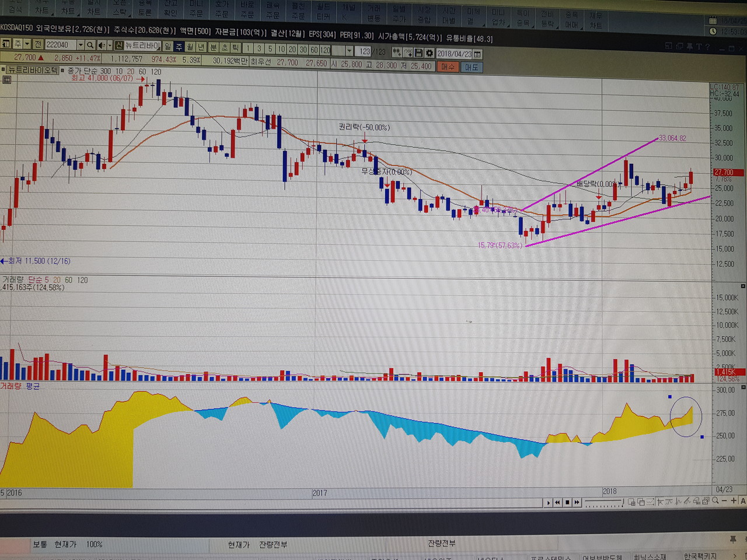Viewport: 747px width, 560px height.
Task: Select tick (틱) chart period
Action: click(x=235, y=47)
